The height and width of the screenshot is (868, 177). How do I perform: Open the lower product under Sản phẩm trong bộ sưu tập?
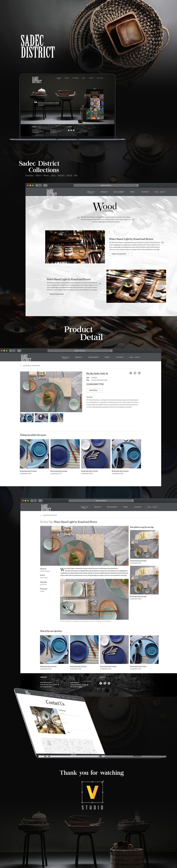[x=144, y=580]
